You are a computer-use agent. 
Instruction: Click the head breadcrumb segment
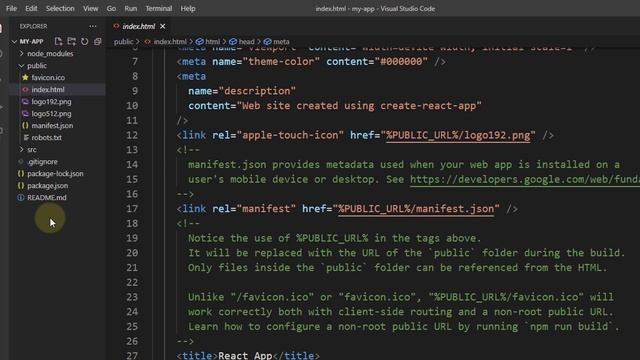coord(246,42)
